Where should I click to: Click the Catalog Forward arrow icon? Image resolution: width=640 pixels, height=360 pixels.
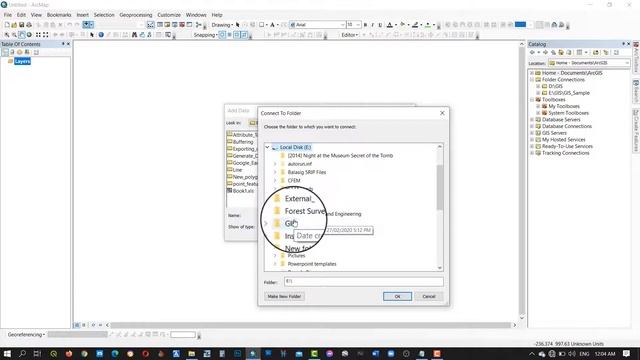[545, 53]
